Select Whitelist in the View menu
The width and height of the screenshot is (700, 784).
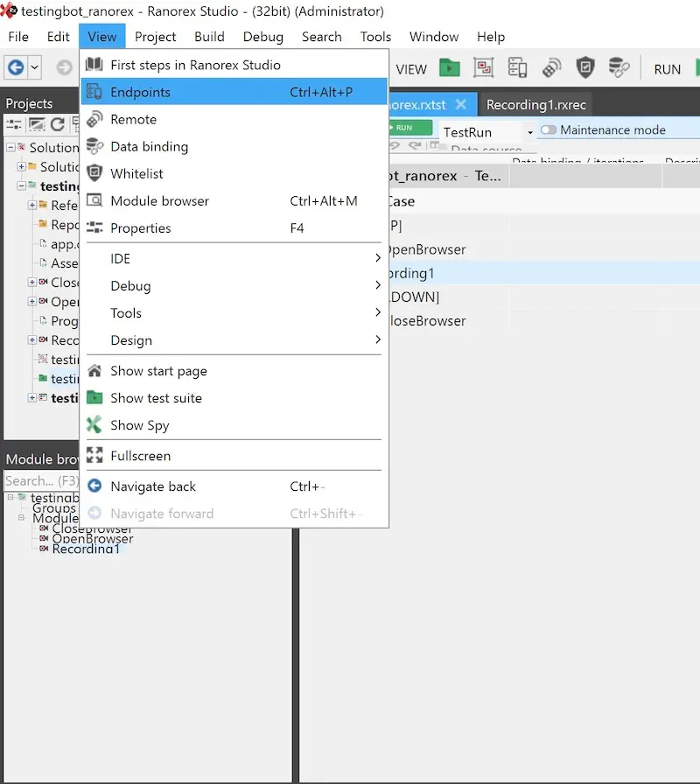tap(234, 173)
